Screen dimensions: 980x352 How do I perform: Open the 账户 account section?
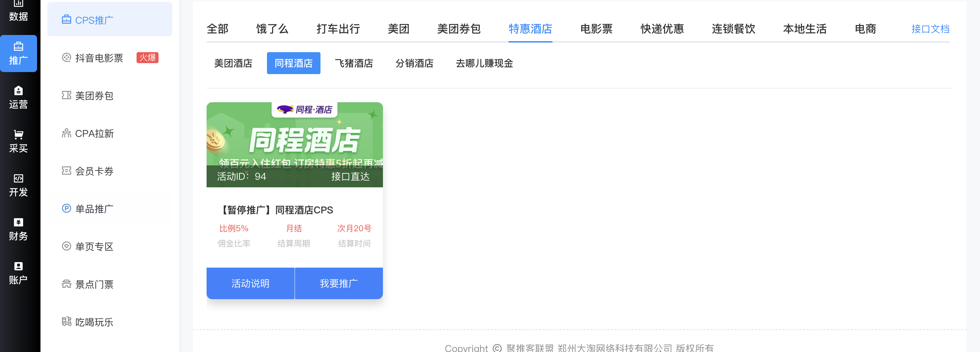(18, 273)
